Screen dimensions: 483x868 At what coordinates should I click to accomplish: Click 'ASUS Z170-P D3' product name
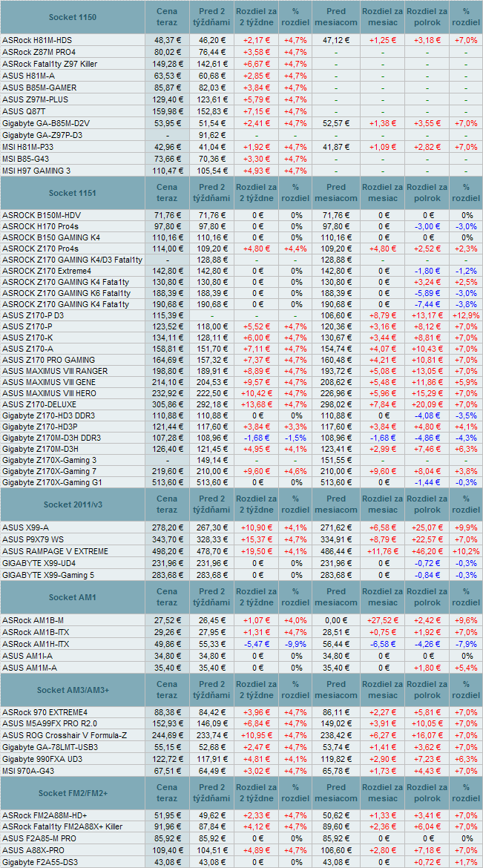coord(32,315)
